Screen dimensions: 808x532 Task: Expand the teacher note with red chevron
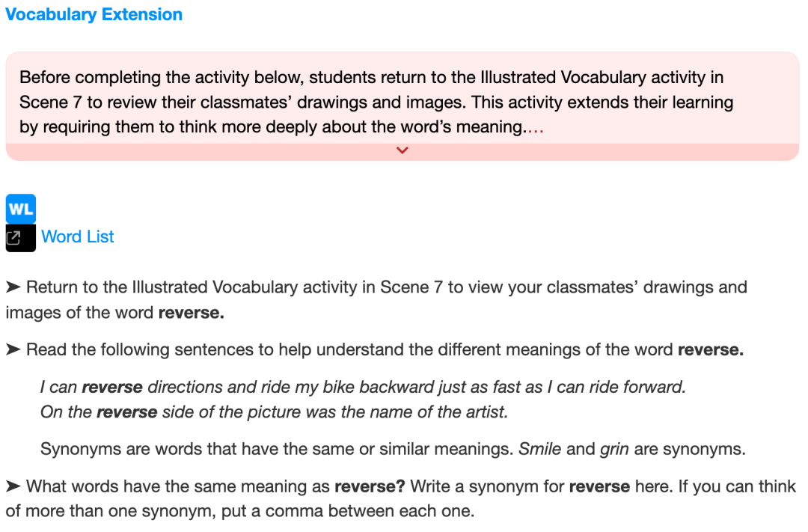pos(403,150)
